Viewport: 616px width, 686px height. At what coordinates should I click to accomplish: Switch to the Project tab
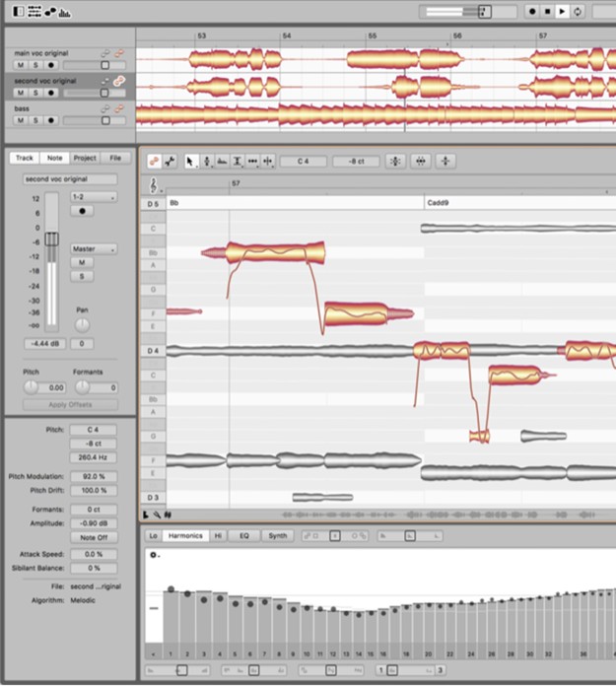[x=85, y=158]
